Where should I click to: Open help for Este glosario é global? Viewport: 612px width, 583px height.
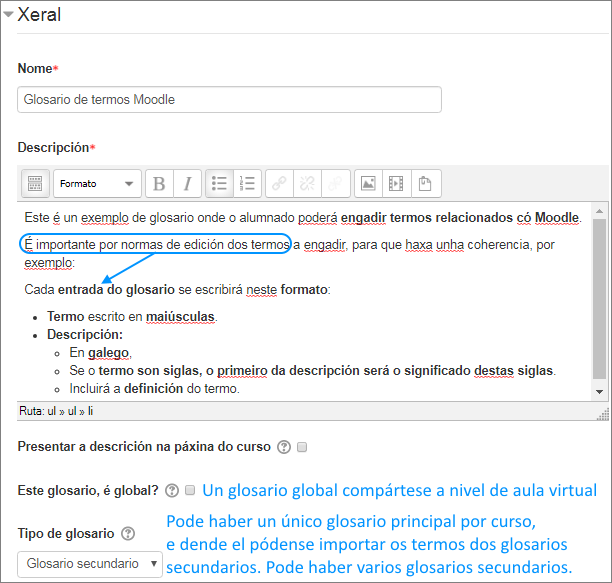pos(172,491)
